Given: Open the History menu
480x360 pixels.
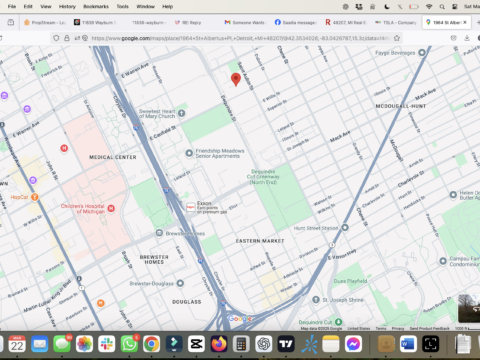Looking at the screenshot, I should click(67, 6).
